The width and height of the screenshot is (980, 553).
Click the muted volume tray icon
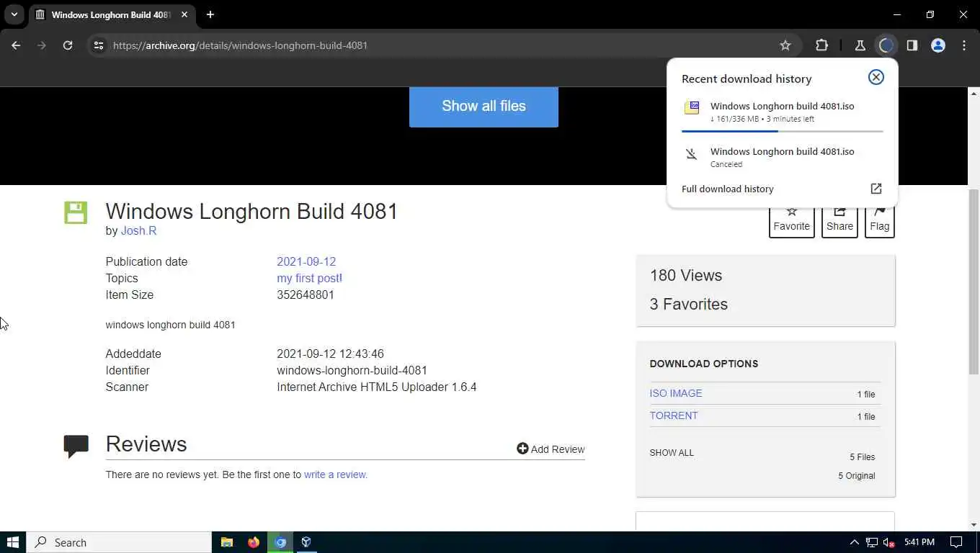(x=889, y=542)
